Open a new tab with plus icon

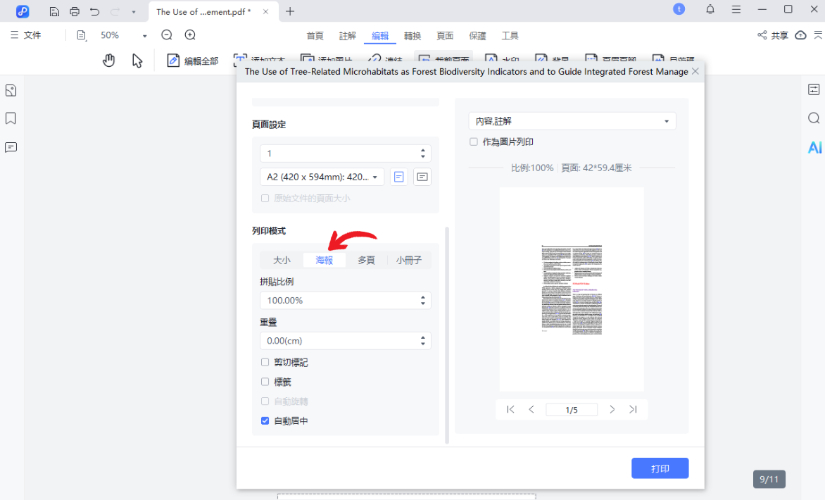[290, 11]
